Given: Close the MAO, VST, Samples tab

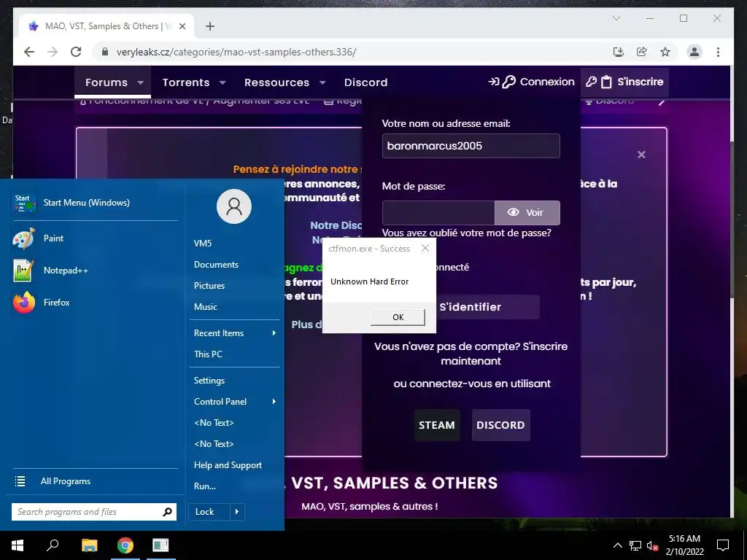Looking at the screenshot, I should (x=182, y=26).
